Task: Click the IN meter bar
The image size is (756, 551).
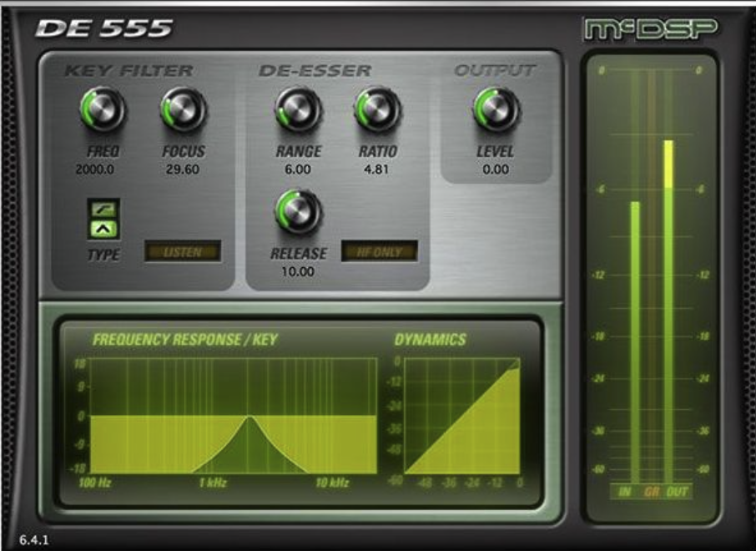Action: click(x=635, y=341)
